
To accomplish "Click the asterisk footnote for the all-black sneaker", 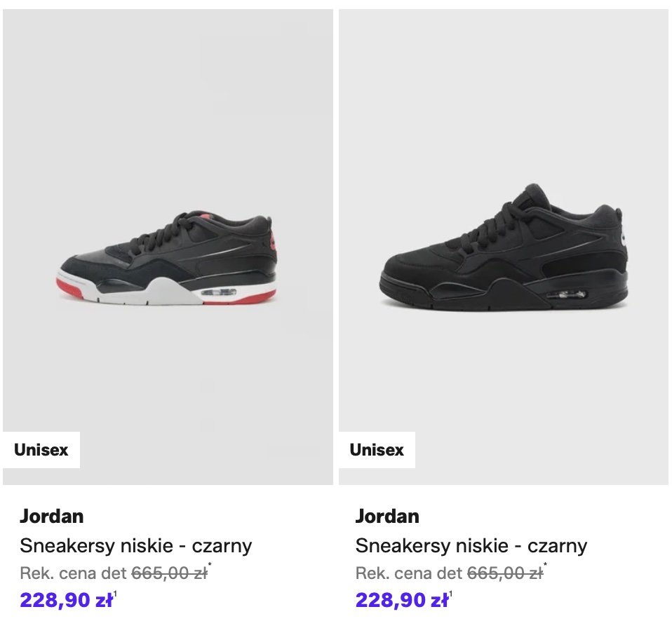I will coord(546,566).
